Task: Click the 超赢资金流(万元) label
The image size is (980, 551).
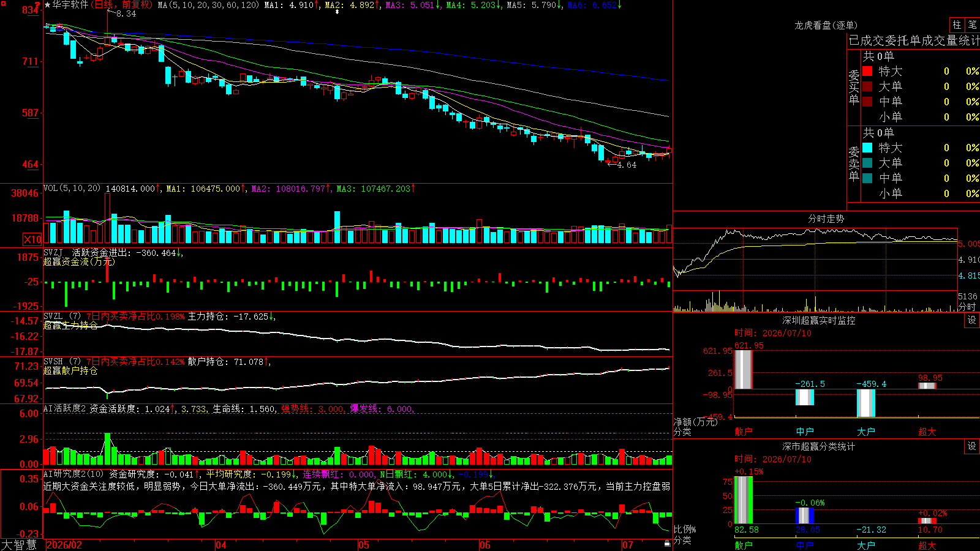Action: (x=79, y=261)
